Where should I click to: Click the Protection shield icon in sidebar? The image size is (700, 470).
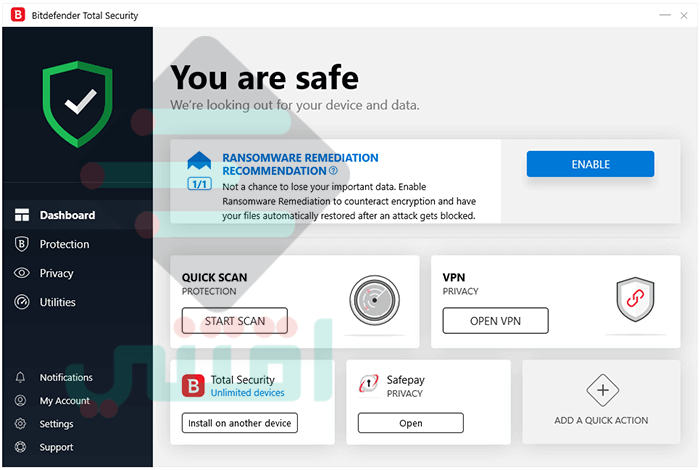tap(21, 244)
